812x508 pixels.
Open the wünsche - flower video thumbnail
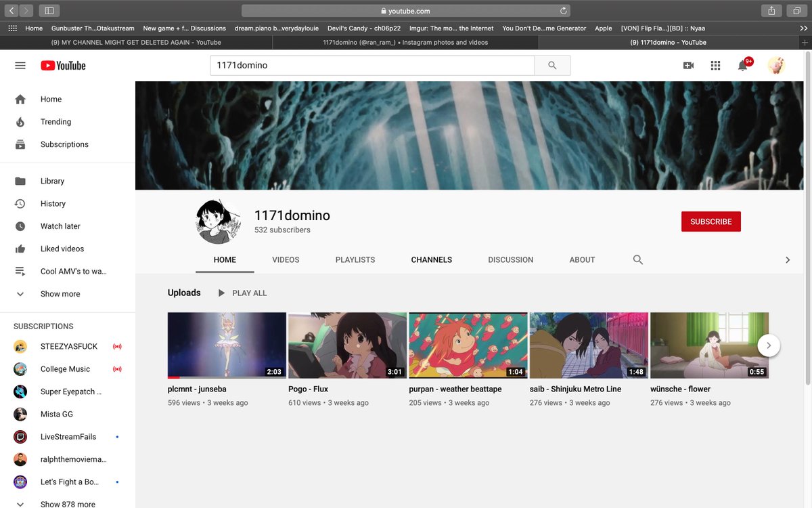click(x=709, y=345)
